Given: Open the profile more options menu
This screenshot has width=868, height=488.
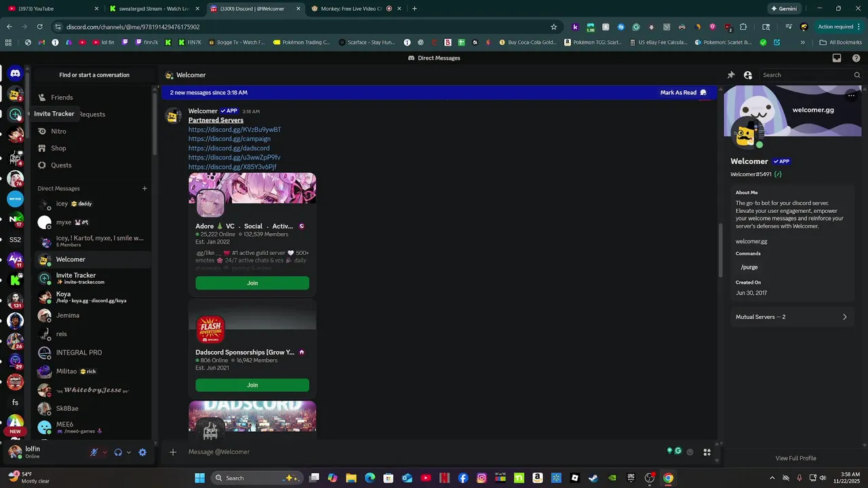Looking at the screenshot, I should (851, 96).
